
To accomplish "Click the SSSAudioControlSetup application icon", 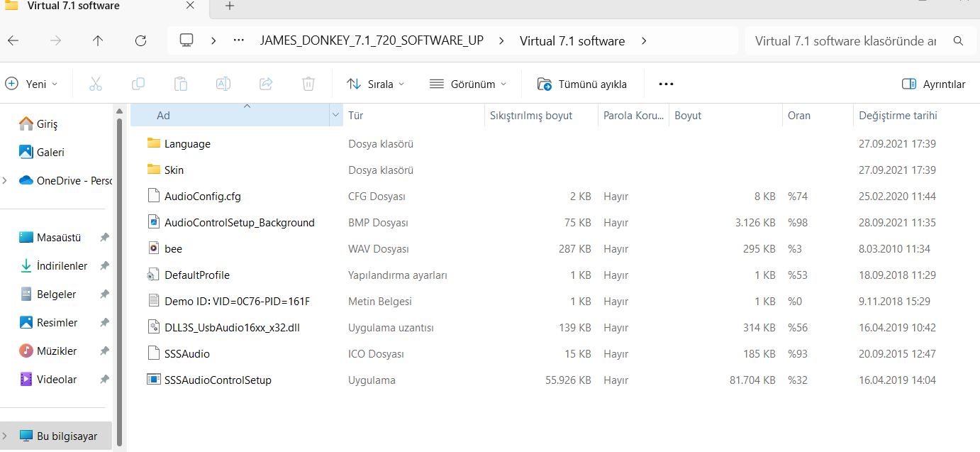I will [x=154, y=379].
